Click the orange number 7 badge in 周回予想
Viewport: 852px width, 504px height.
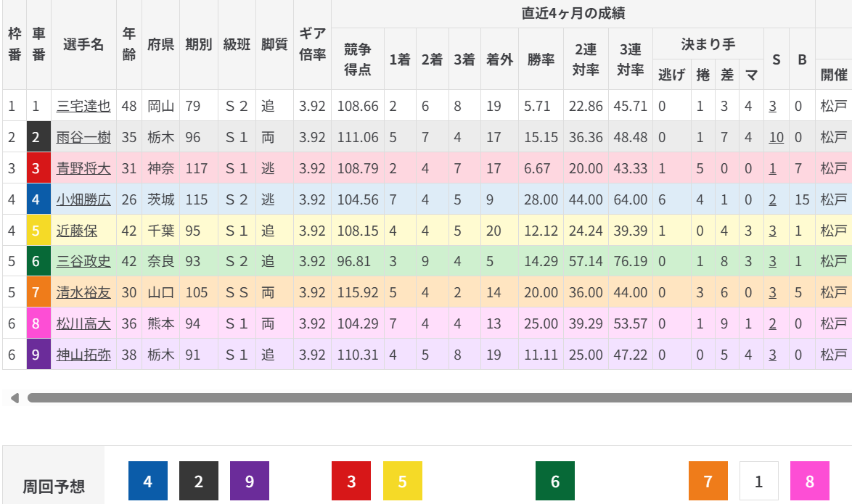pyautogui.click(x=708, y=482)
